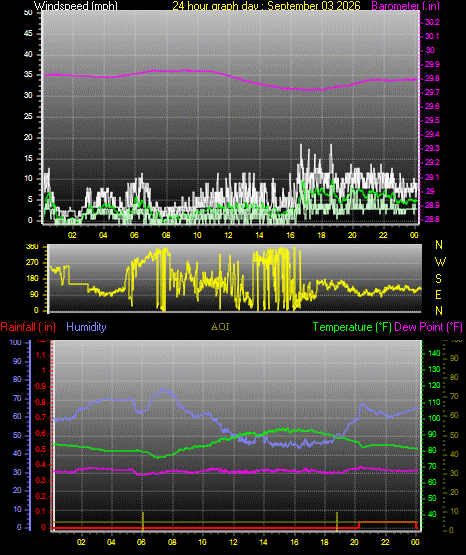Viewport: 466px width, 555px height.
Task: Click the '100' temperature axis value
Action: (435, 418)
